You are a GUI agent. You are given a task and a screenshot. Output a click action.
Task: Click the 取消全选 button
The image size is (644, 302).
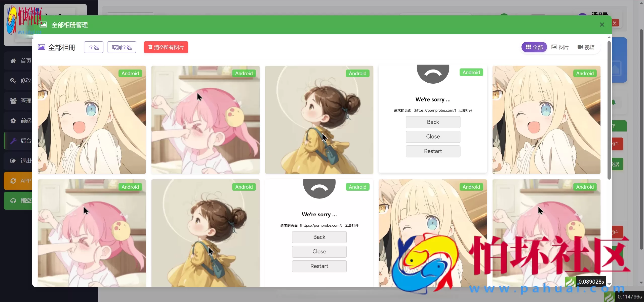pos(122,47)
